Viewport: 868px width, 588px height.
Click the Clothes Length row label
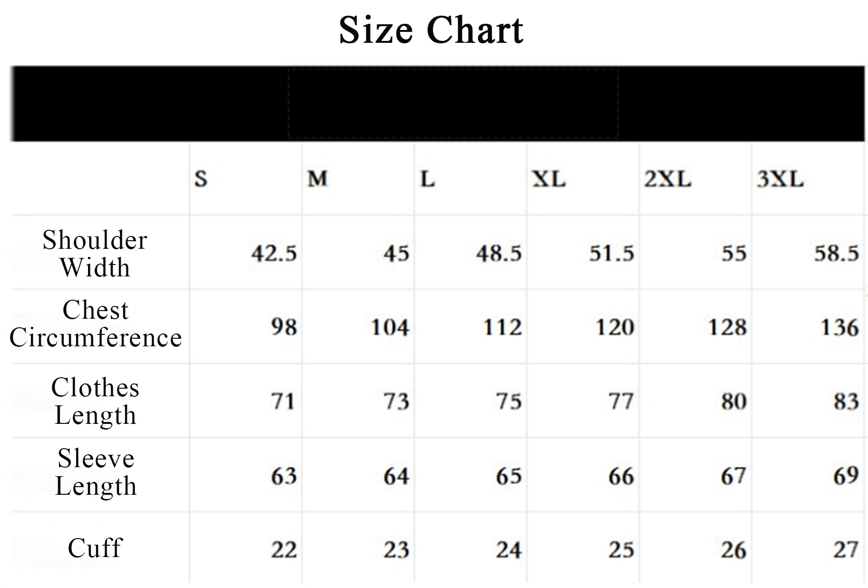click(95, 401)
